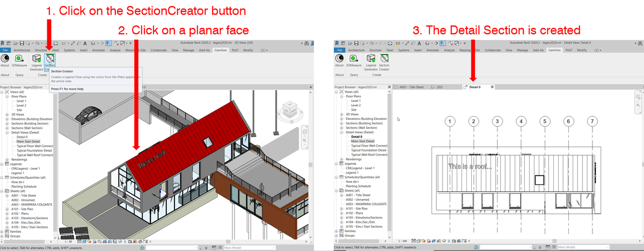
Task: Click Save icon in the 3D View window toolbar
Action: click(22, 43)
